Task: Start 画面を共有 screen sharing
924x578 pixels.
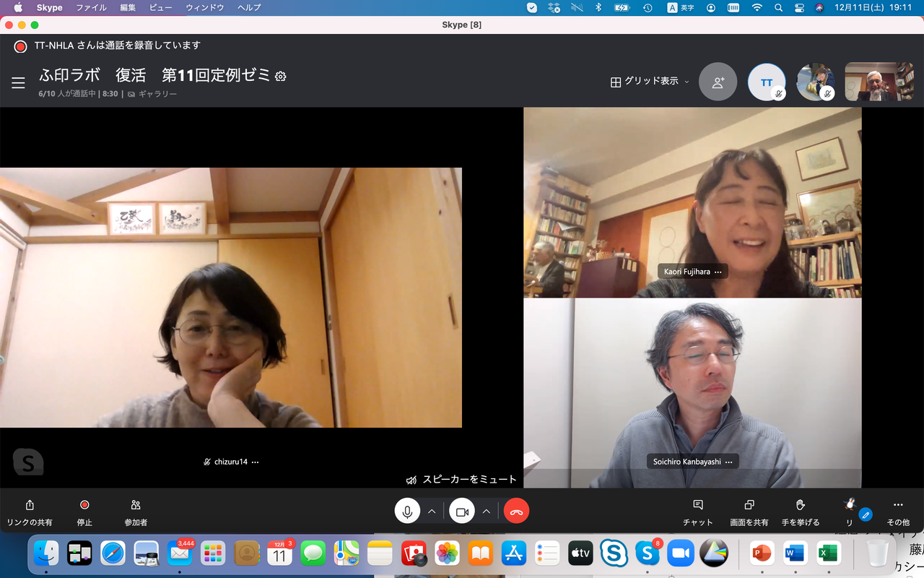Action: click(749, 512)
